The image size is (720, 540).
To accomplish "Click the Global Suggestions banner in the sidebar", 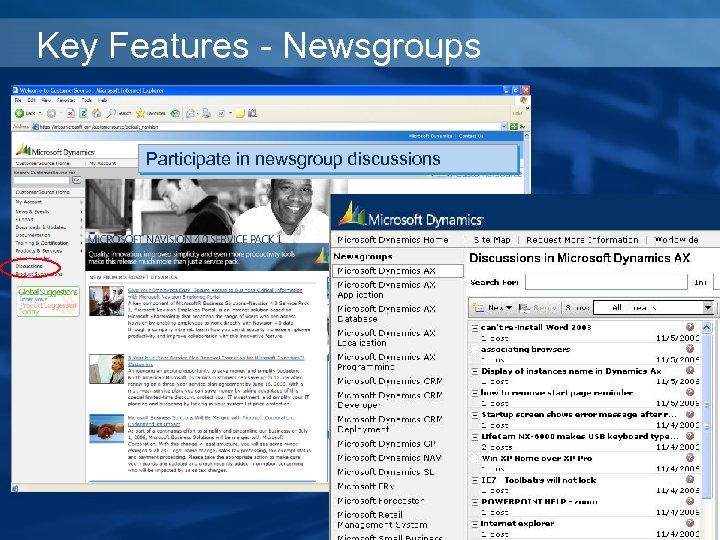I will 48,301.
